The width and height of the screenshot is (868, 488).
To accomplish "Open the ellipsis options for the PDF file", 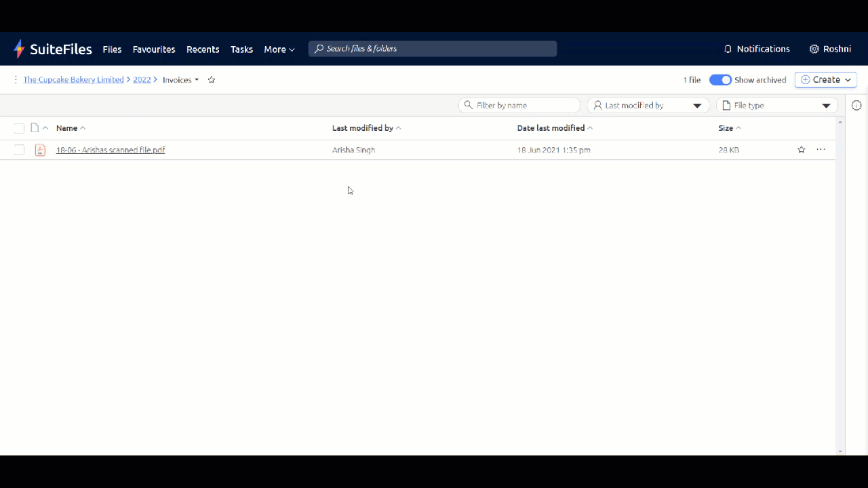I will tap(821, 150).
